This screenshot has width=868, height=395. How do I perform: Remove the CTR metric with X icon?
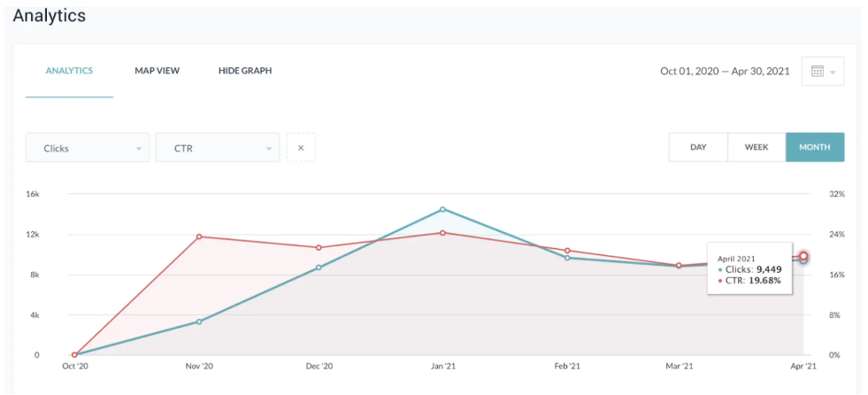[301, 148]
